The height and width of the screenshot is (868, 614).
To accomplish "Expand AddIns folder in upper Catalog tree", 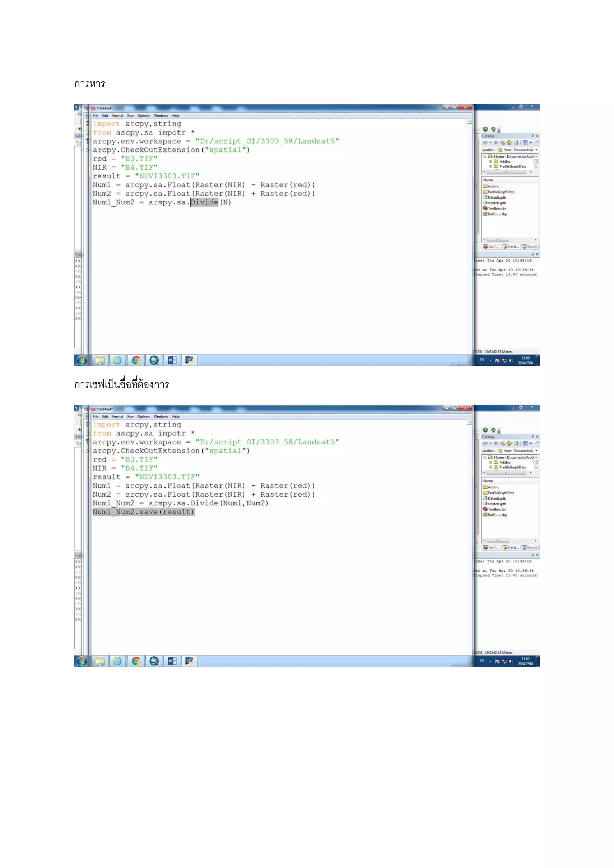I will point(490,162).
